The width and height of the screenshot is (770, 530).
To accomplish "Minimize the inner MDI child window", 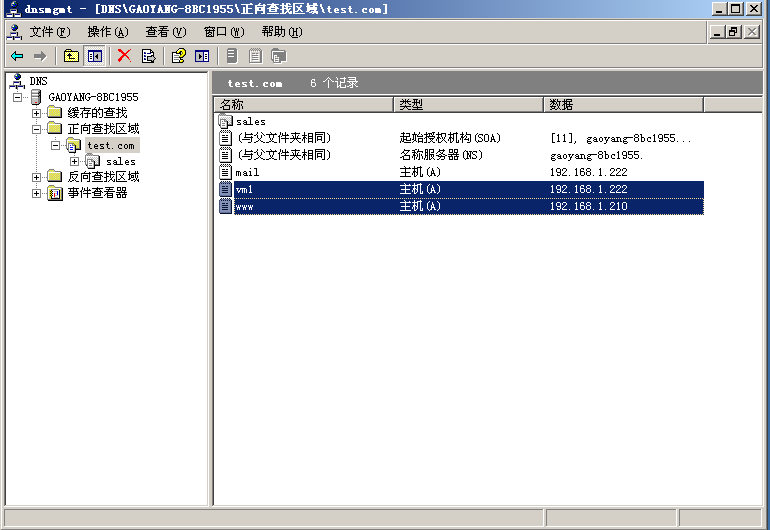I will pyautogui.click(x=718, y=32).
